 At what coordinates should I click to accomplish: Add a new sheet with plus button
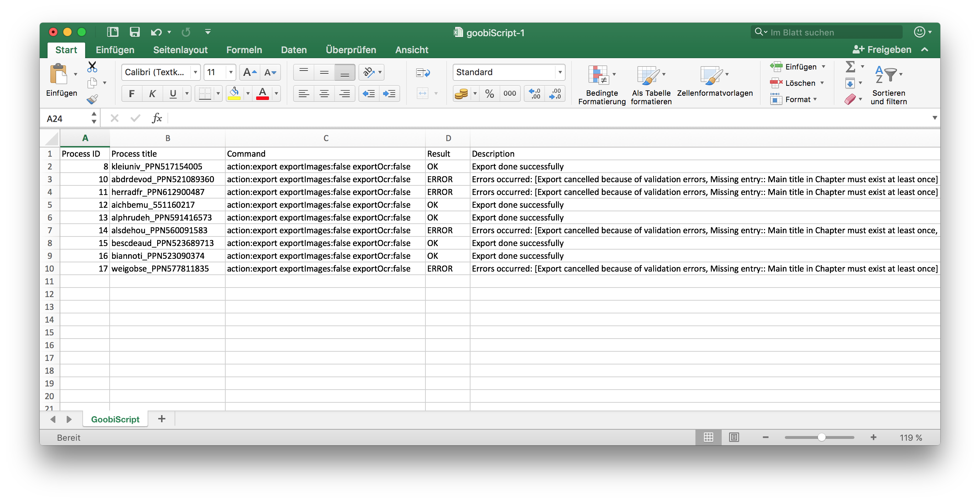(x=162, y=419)
